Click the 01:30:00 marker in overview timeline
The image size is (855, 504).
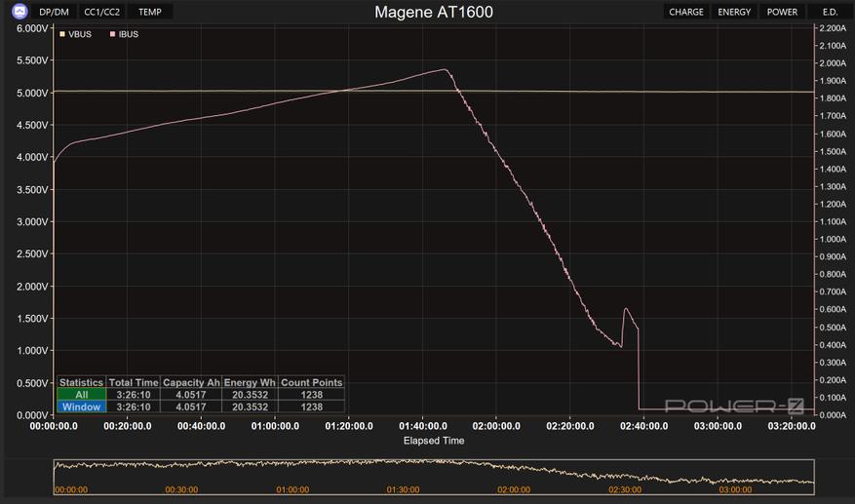pos(403,489)
